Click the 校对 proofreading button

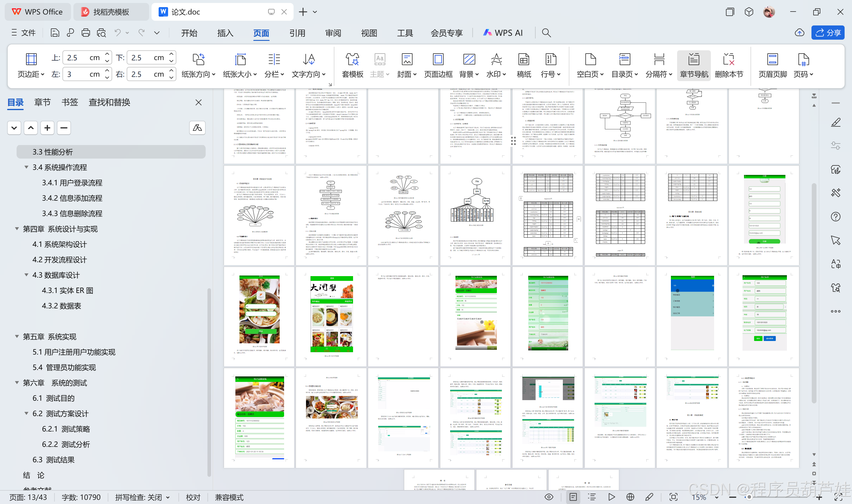[193, 497]
